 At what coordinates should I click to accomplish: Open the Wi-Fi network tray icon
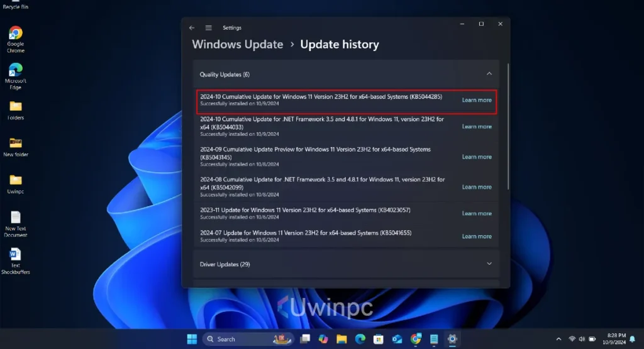click(572, 339)
